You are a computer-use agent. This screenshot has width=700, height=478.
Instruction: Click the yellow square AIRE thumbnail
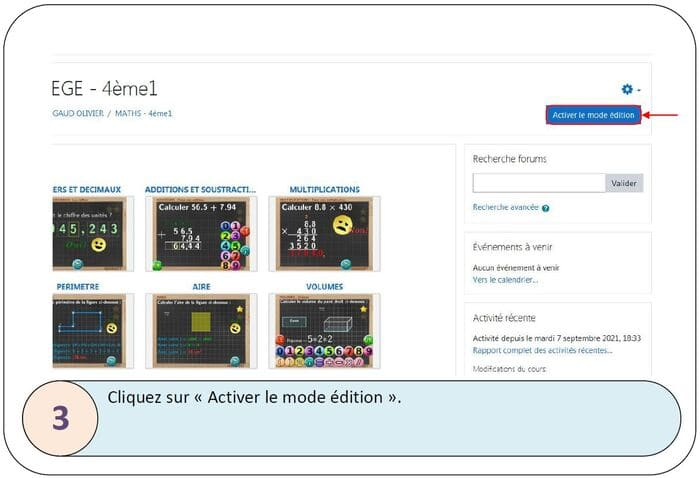coord(201,331)
